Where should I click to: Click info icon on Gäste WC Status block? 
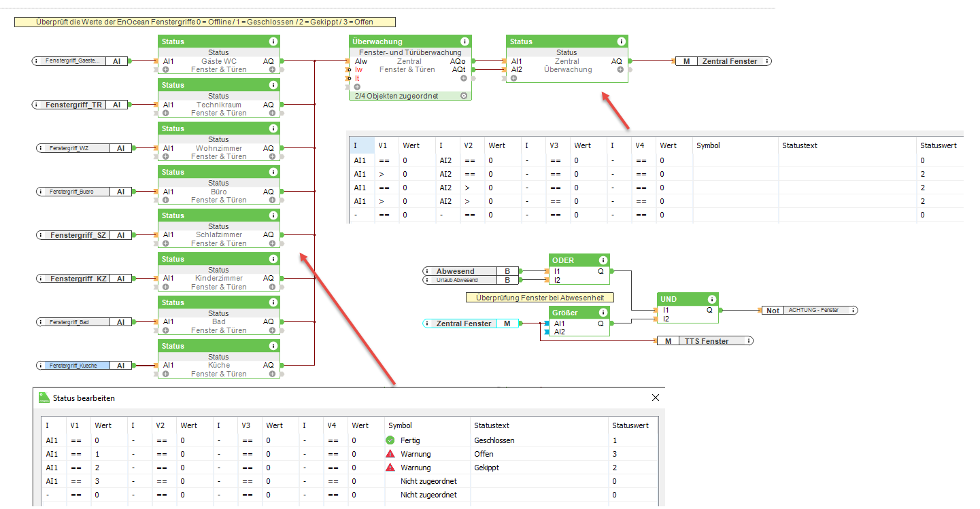[273, 41]
